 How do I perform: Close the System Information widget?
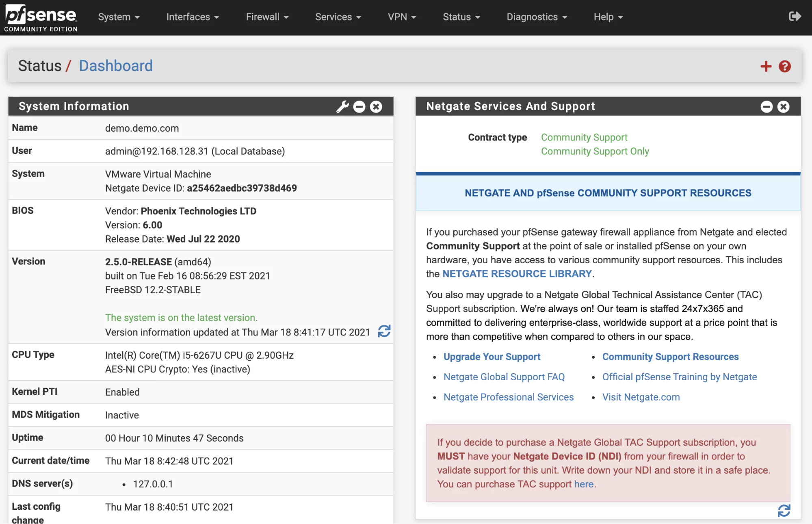tap(376, 106)
